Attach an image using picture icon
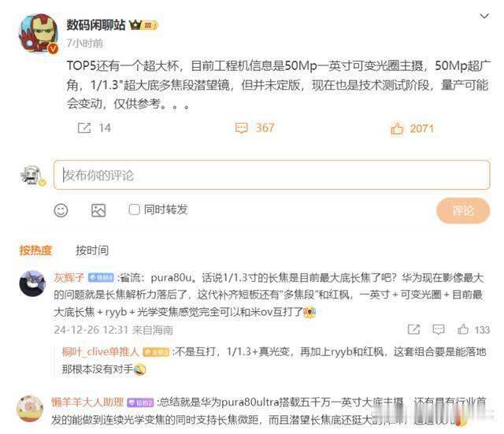Image resolution: width=504 pixels, height=434 pixels. [98, 210]
